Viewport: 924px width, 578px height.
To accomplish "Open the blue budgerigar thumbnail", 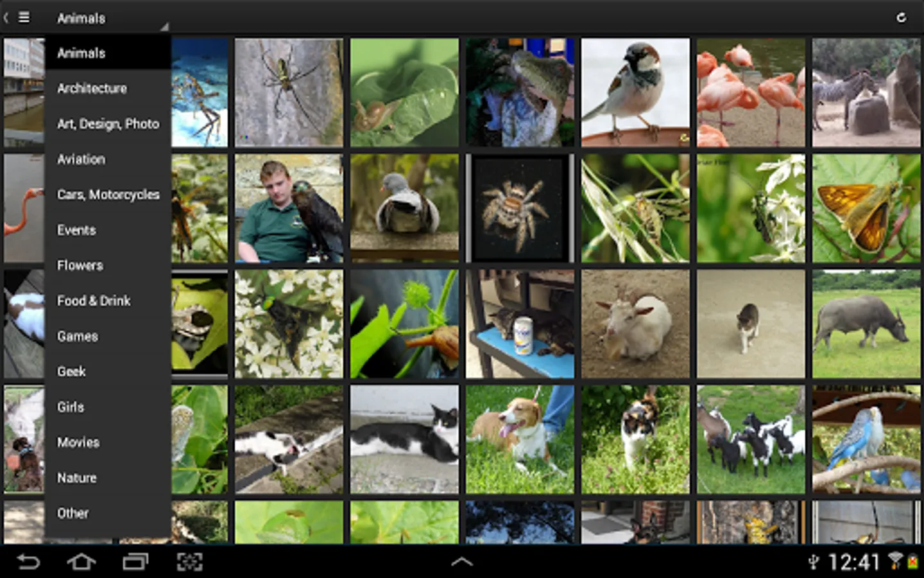I will (866, 439).
